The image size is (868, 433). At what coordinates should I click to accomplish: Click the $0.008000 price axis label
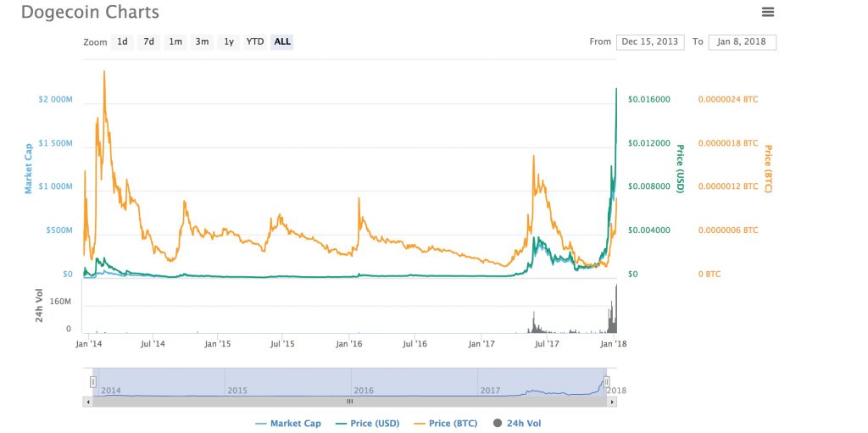tap(649, 186)
